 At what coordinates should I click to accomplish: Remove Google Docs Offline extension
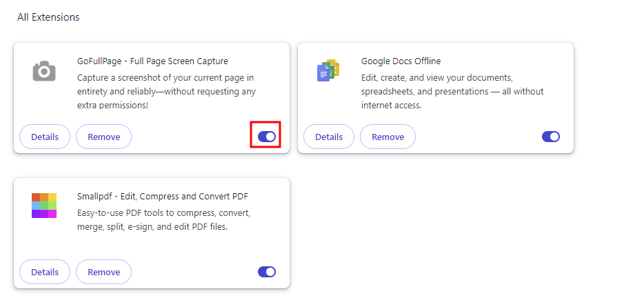coord(388,137)
